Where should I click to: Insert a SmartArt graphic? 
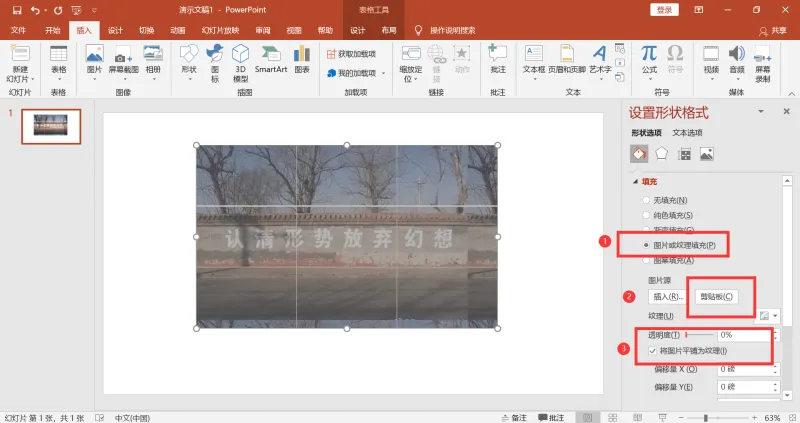coord(271,60)
